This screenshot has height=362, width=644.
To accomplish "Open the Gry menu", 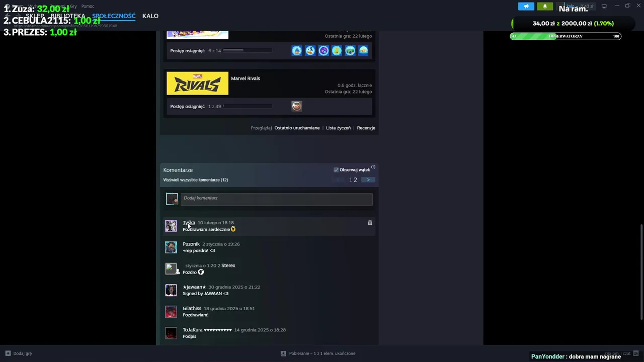I will tap(73, 6).
